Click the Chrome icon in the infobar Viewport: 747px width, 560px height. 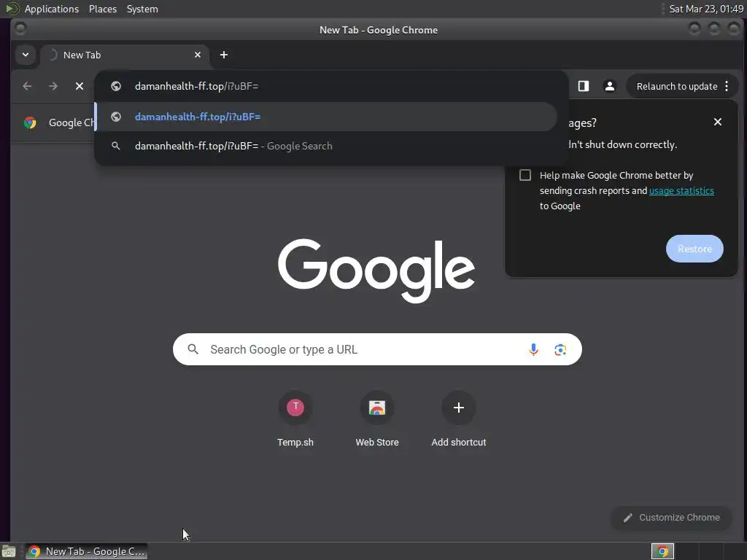click(x=30, y=122)
